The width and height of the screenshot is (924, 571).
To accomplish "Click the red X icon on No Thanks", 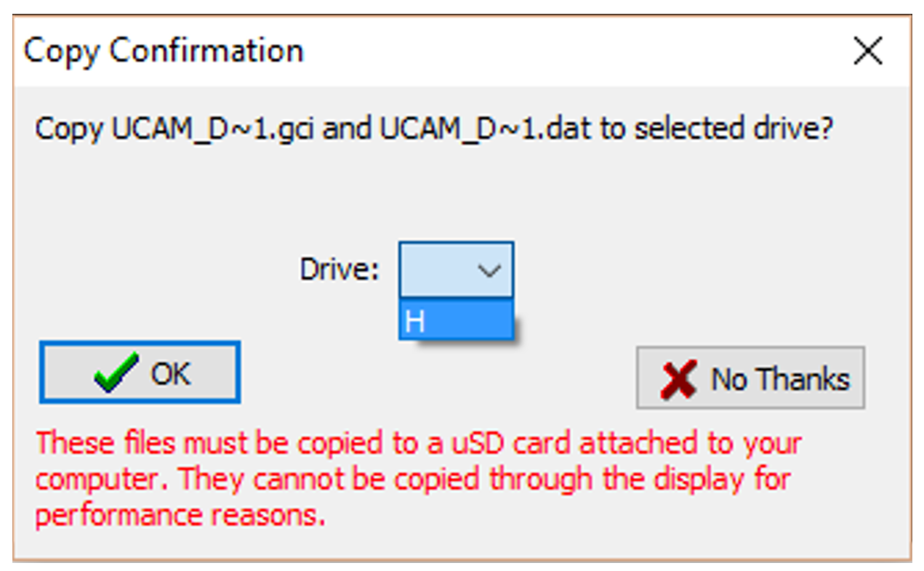I will pos(678,379).
